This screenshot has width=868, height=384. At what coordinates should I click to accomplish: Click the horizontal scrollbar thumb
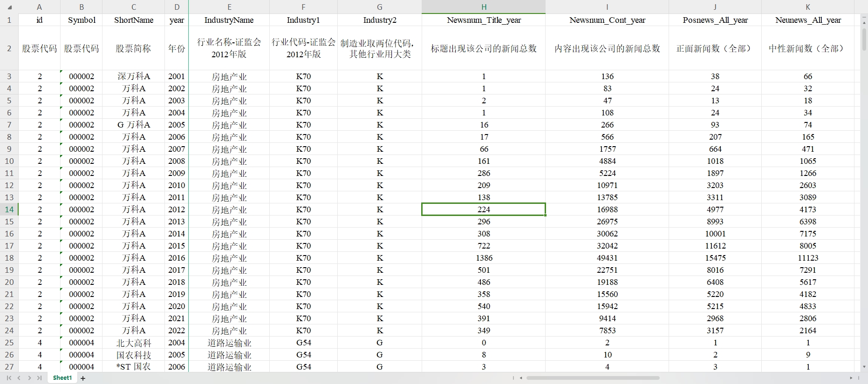(593, 378)
